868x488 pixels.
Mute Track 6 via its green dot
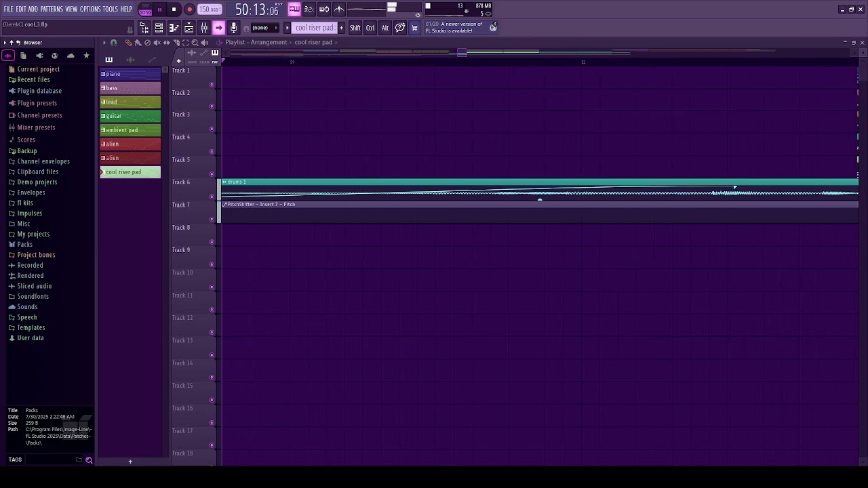click(212, 197)
